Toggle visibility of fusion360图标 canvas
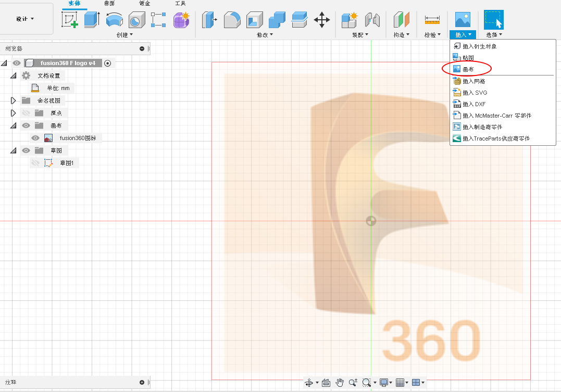This screenshot has height=392, width=561. tap(35, 138)
